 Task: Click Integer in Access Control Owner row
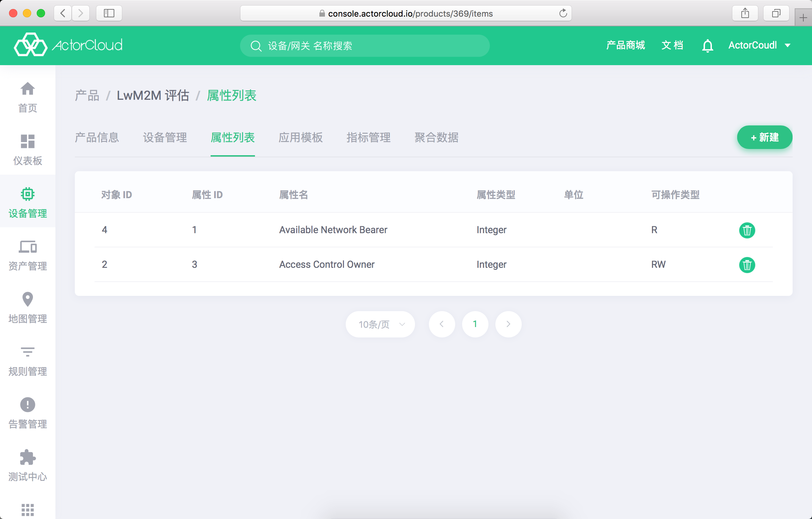pyautogui.click(x=491, y=265)
